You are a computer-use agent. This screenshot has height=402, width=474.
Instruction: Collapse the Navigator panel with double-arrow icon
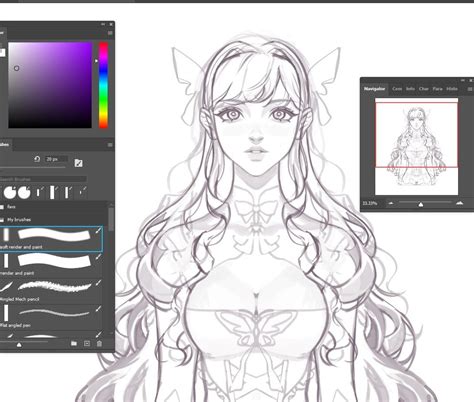click(463, 80)
